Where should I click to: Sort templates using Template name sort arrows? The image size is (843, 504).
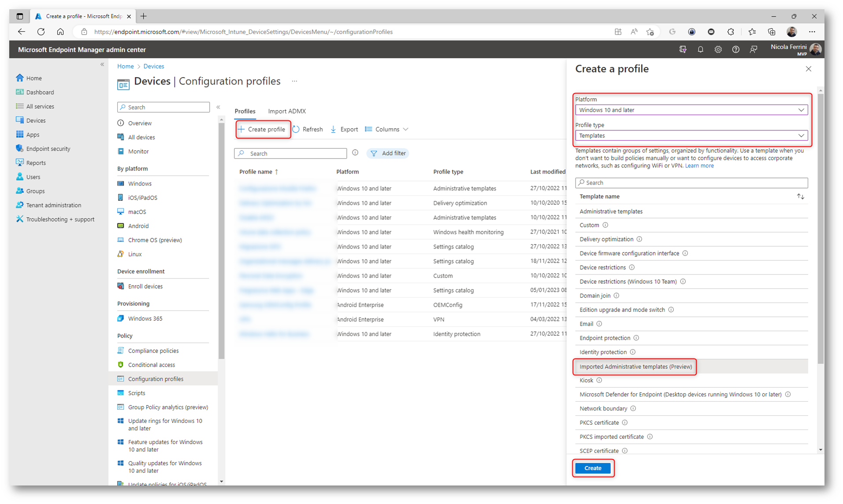coord(800,196)
